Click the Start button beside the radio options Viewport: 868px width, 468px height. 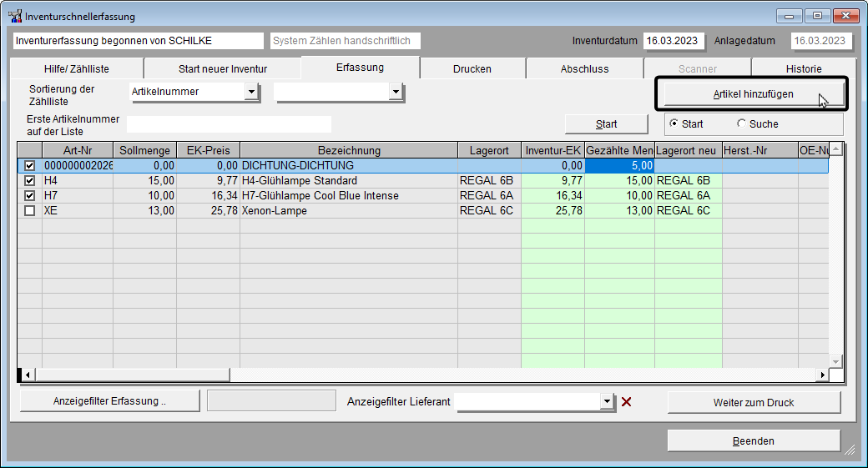606,124
